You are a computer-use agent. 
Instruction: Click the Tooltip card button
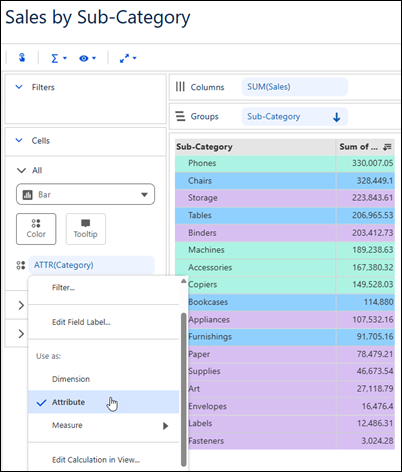click(x=86, y=229)
